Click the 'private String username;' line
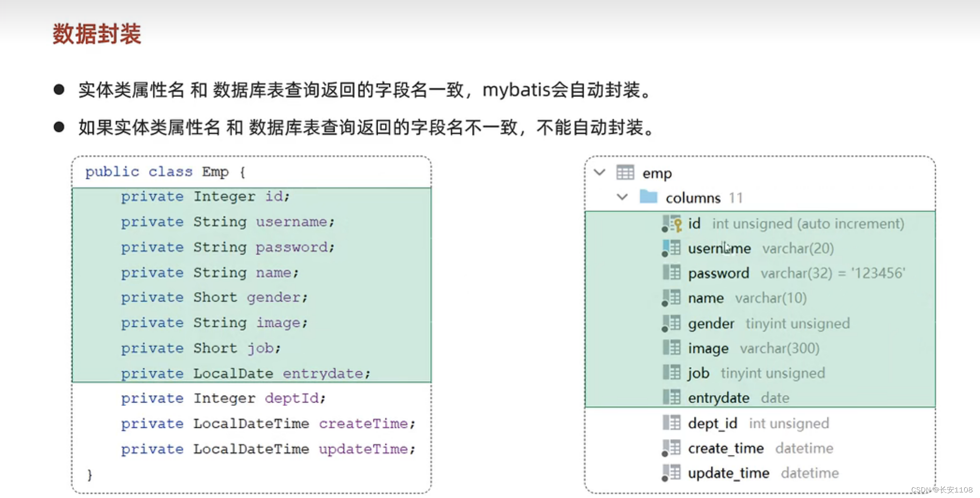This screenshot has width=980, height=498. (x=228, y=222)
